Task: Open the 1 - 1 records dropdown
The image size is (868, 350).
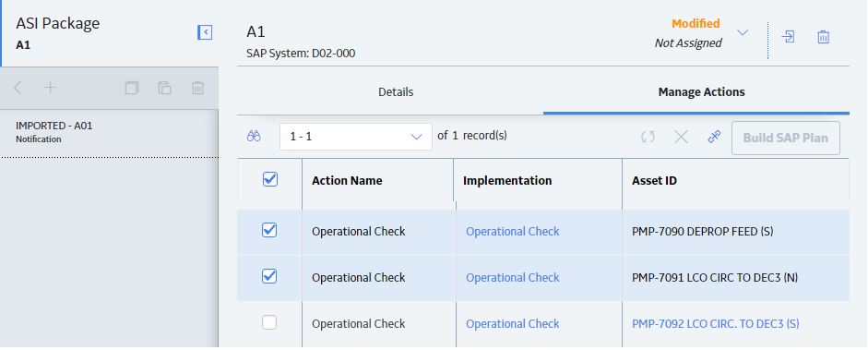Action: pos(356,137)
